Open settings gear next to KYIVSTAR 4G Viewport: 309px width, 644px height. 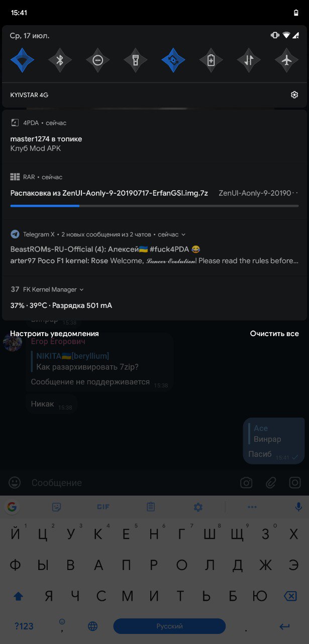pyautogui.click(x=294, y=95)
